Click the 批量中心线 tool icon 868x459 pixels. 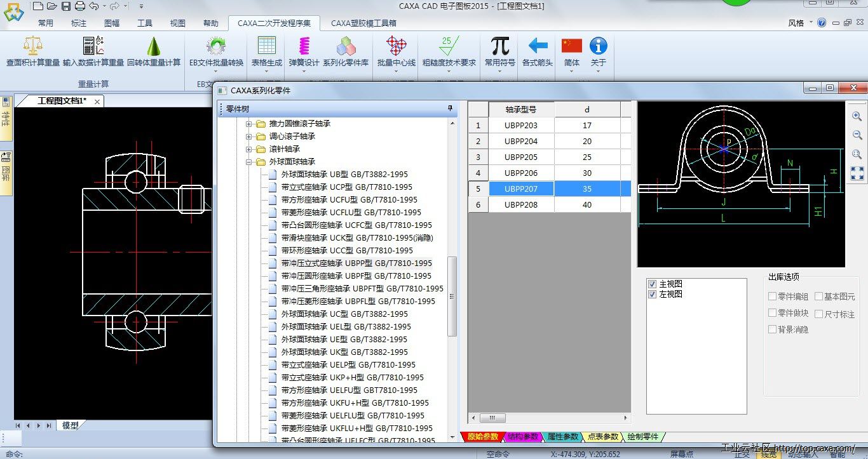396,46
